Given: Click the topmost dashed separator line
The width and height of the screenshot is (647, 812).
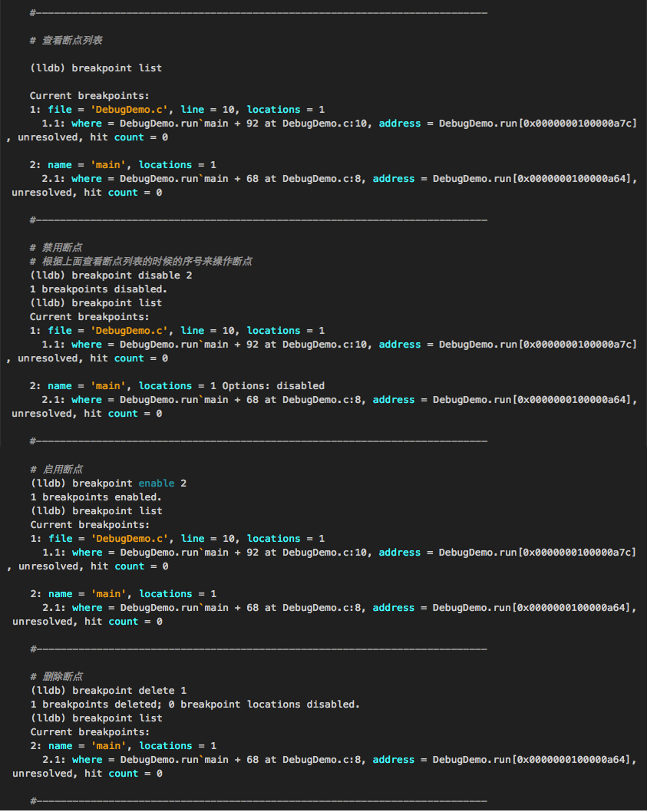Looking at the screenshot, I should (x=258, y=13).
